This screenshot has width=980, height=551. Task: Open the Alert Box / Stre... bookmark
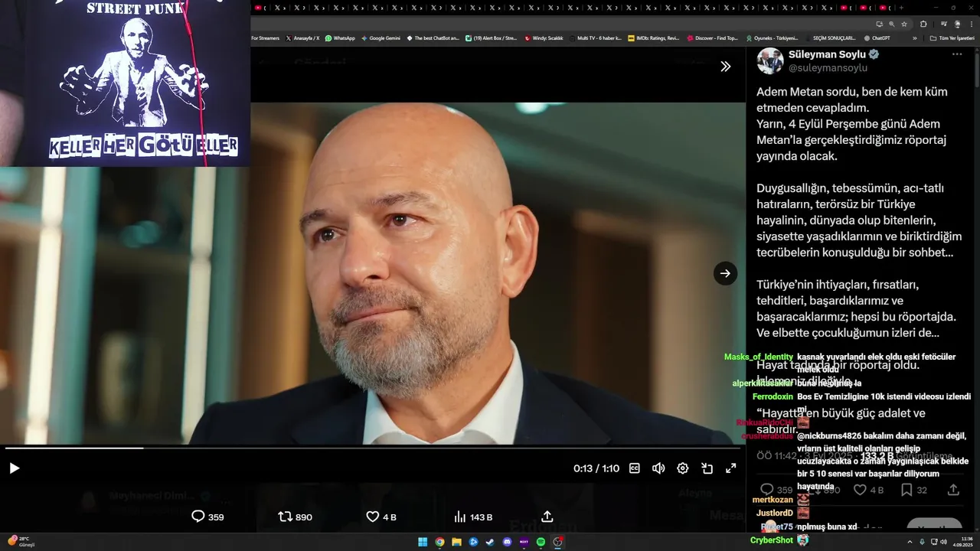point(491,37)
